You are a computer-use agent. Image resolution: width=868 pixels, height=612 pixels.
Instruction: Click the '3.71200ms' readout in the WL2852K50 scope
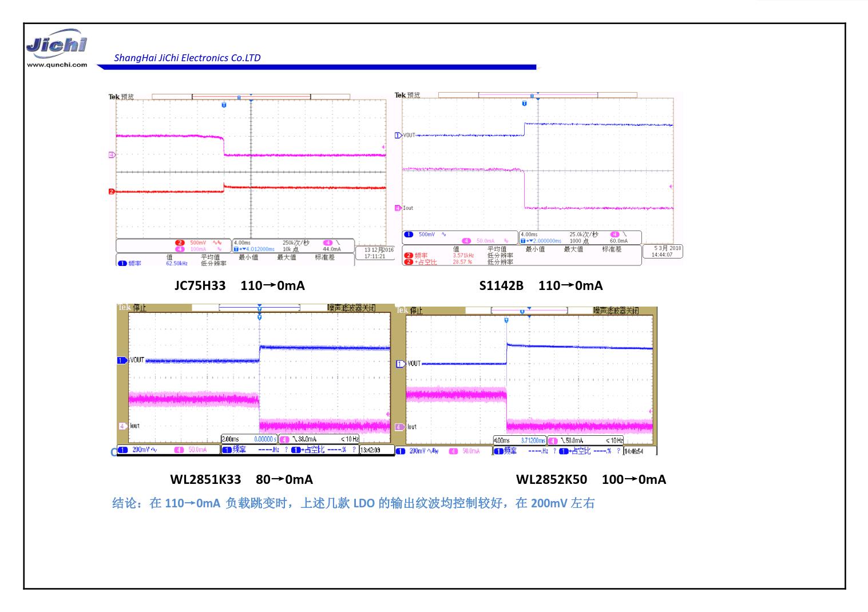click(533, 440)
